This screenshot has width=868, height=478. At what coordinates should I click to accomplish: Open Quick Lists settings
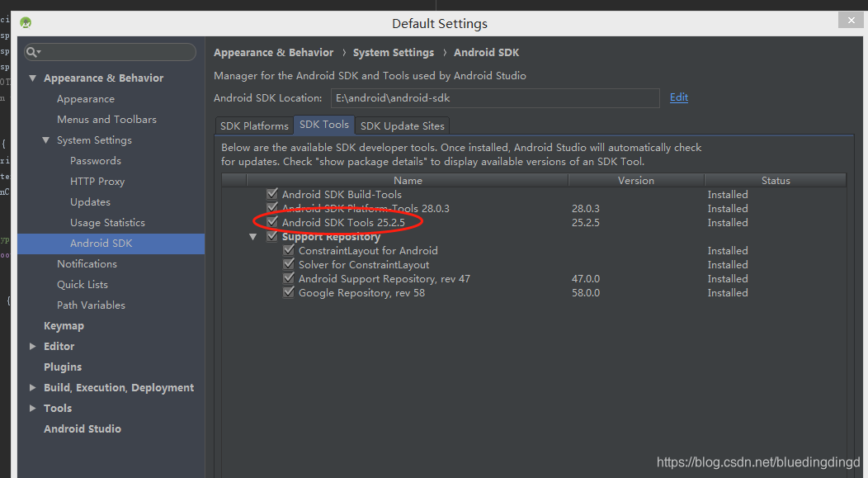(x=83, y=285)
